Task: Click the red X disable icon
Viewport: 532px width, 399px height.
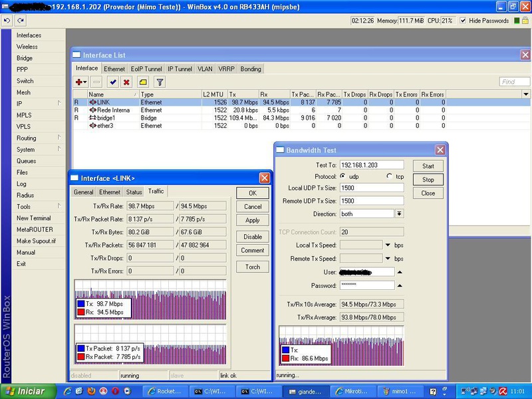Action: [x=126, y=82]
